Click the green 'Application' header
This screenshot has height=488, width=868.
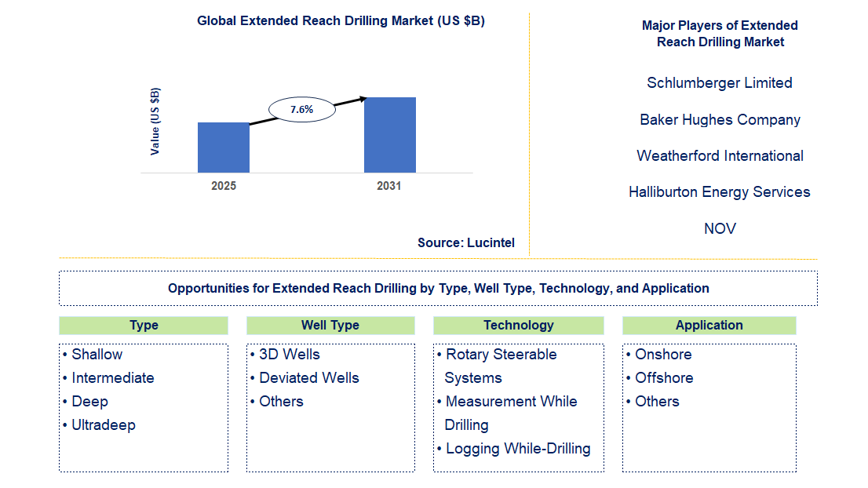pos(709,326)
